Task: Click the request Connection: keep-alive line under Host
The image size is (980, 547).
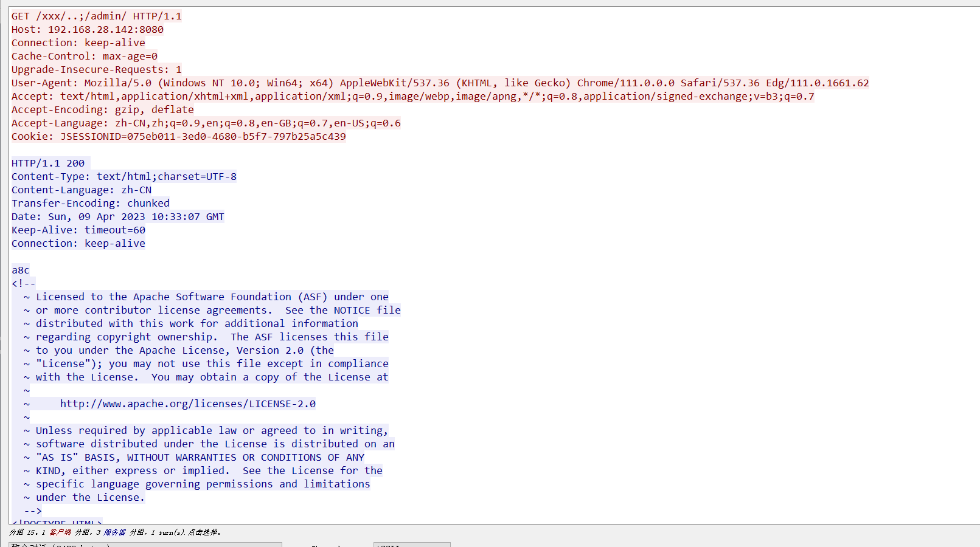Action: 78,43
